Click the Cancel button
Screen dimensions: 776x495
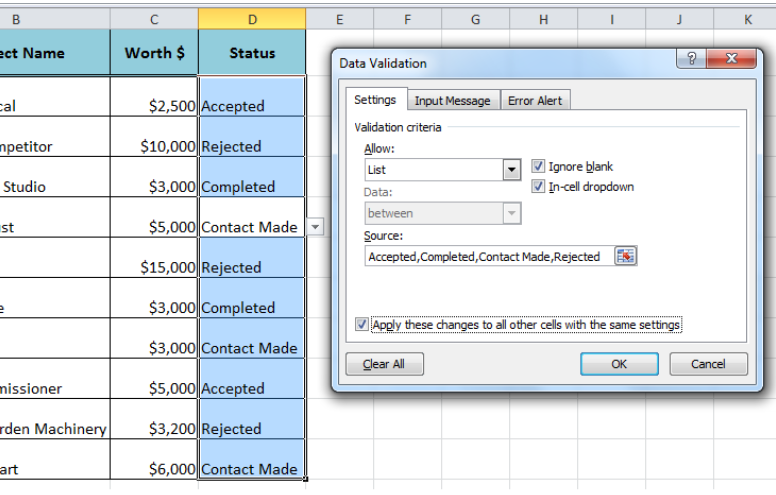click(x=708, y=364)
